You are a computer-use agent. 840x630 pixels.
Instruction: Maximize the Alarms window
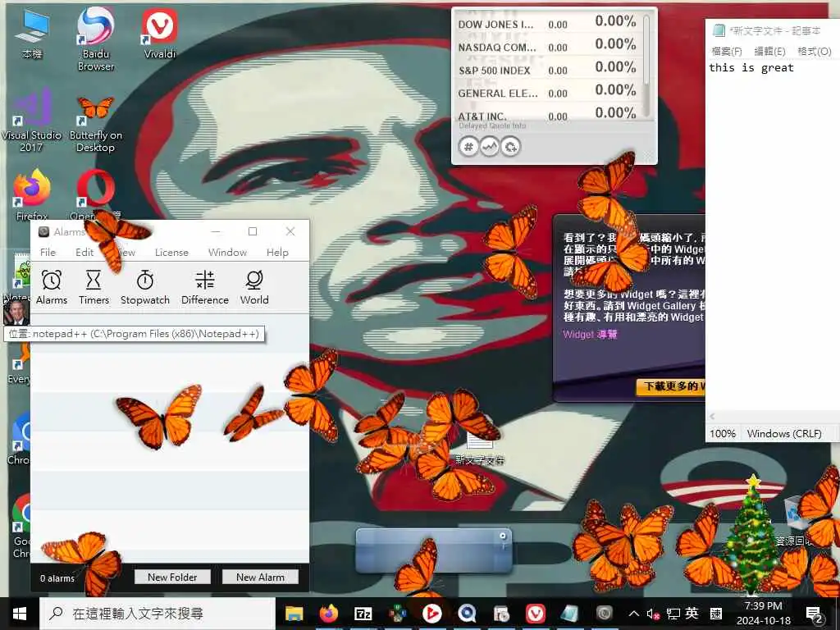pos(253,231)
